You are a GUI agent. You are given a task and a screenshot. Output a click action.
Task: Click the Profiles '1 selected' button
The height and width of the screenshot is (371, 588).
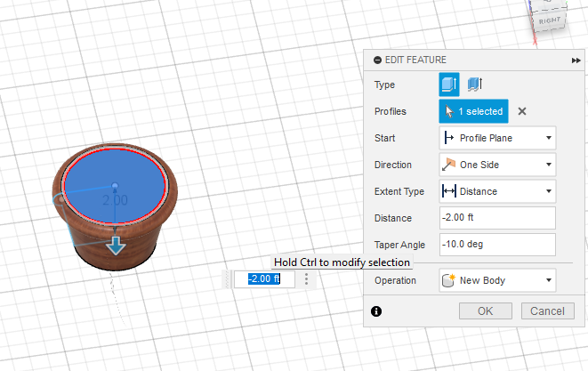tap(473, 111)
